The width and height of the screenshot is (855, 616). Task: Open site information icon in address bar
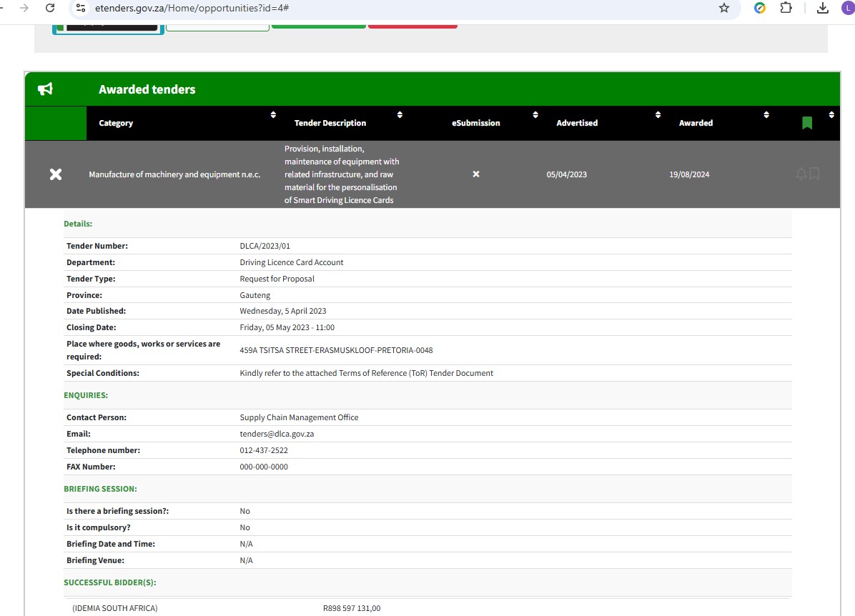tap(81, 8)
